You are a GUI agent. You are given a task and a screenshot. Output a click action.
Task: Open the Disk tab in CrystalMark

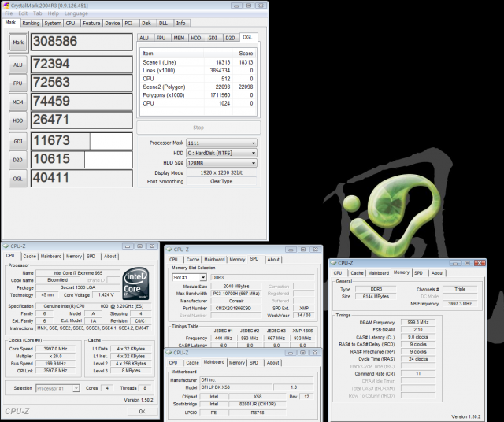click(146, 23)
